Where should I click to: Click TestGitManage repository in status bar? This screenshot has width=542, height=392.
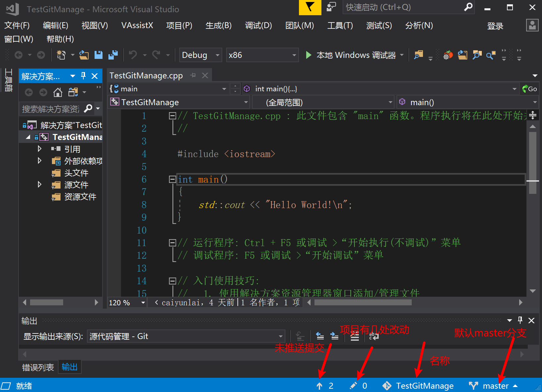point(418,386)
